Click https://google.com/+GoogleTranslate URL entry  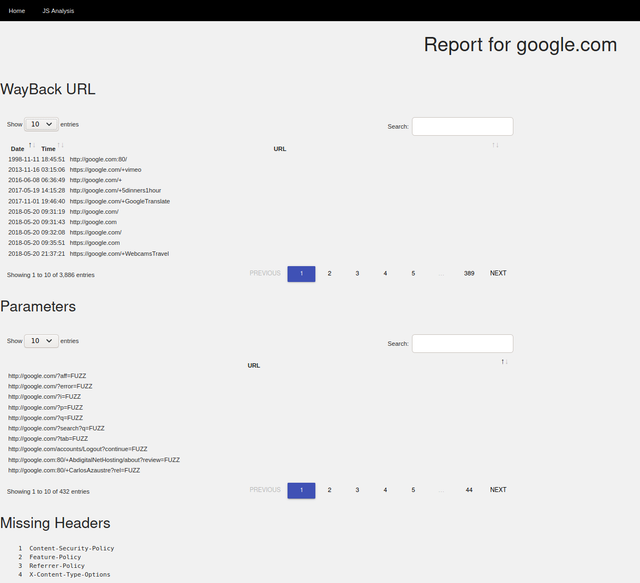[x=120, y=201]
